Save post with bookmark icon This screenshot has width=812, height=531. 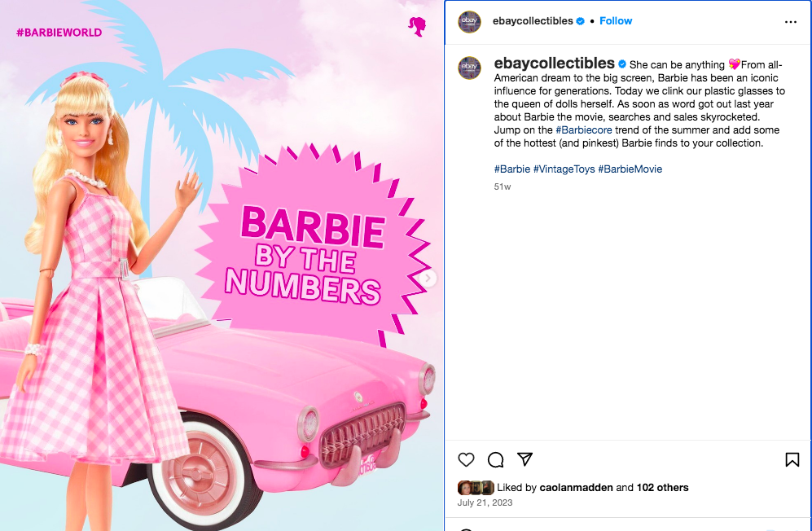click(792, 459)
